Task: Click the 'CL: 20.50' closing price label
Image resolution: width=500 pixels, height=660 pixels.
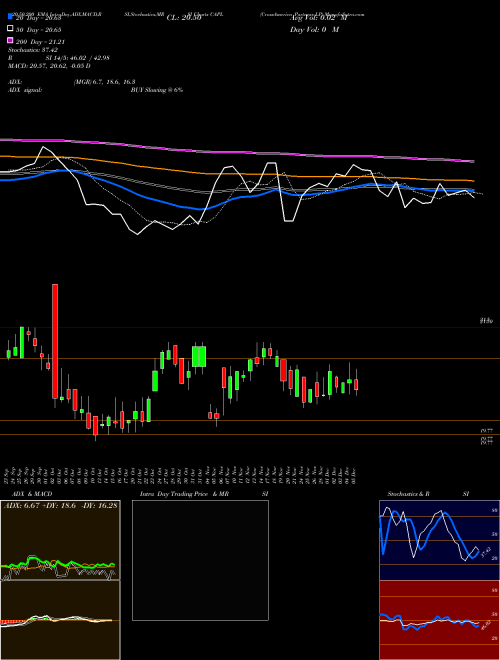Action: point(184,18)
